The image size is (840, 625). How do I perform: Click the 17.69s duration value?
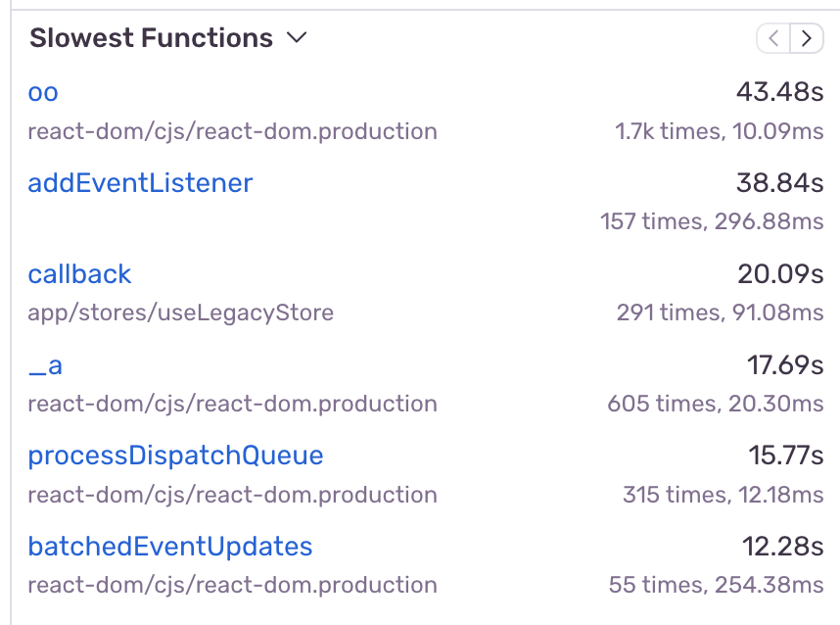click(784, 364)
